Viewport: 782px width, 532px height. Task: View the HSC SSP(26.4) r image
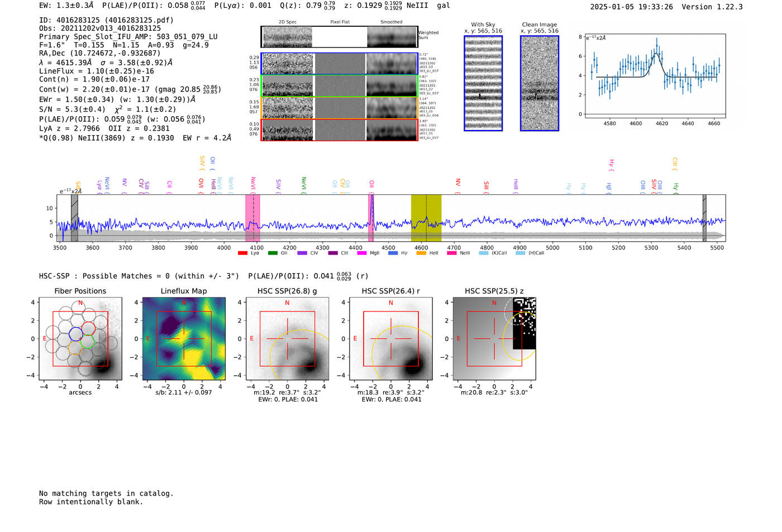click(390, 339)
